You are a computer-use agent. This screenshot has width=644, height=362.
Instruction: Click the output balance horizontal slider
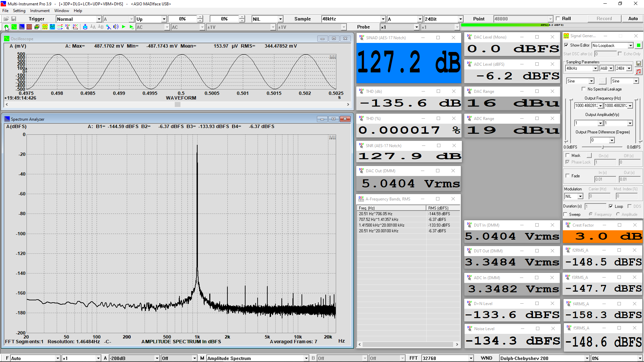tap(603, 147)
